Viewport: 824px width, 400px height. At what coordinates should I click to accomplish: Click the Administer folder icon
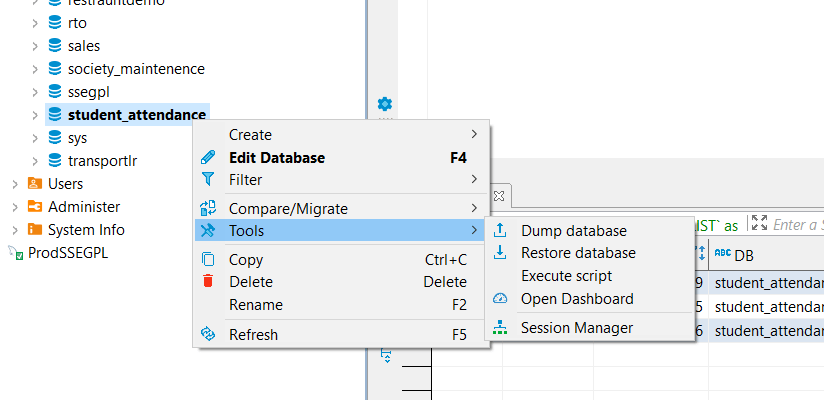(35, 206)
